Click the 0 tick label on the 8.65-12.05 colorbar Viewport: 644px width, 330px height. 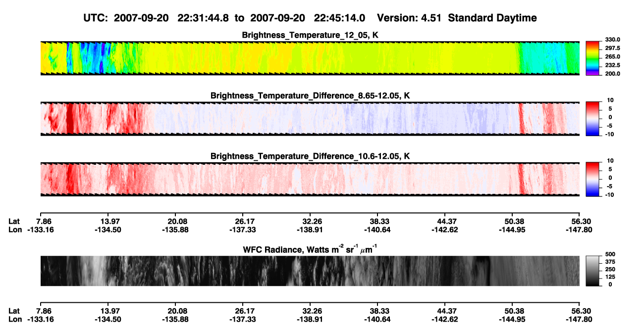(610, 117)
